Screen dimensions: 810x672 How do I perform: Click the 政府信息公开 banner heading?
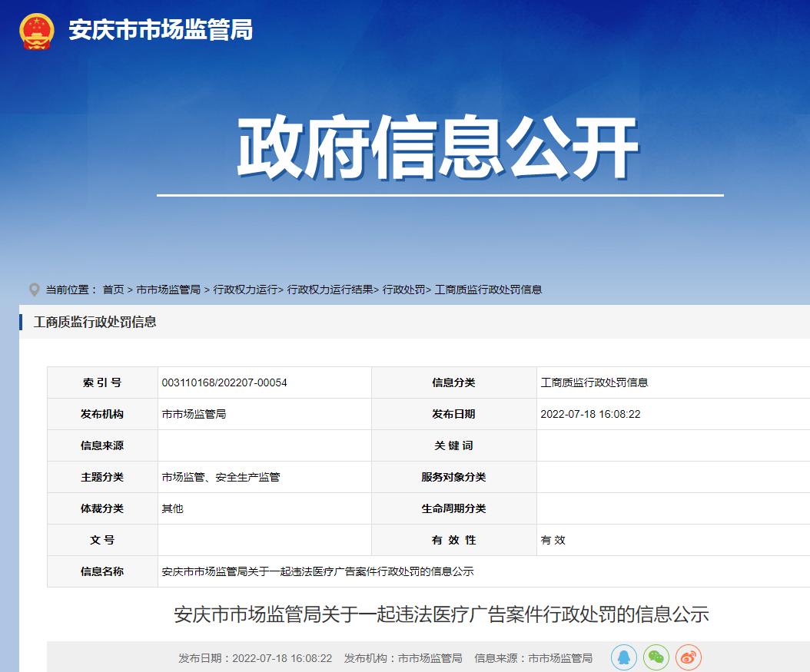438,147
